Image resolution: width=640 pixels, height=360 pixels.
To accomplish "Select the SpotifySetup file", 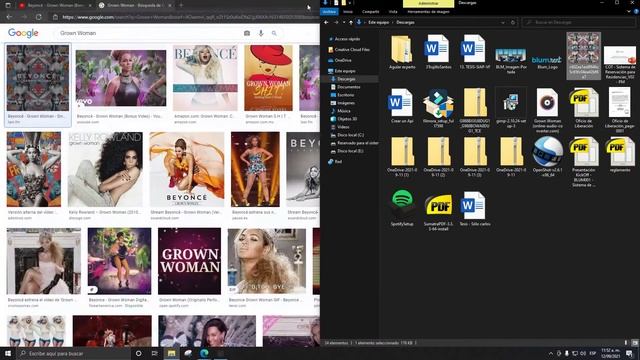I will tap(402, 208).
